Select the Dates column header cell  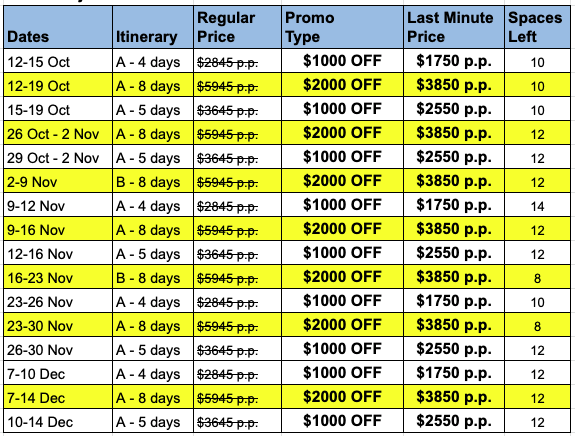[x=58, y=27]
